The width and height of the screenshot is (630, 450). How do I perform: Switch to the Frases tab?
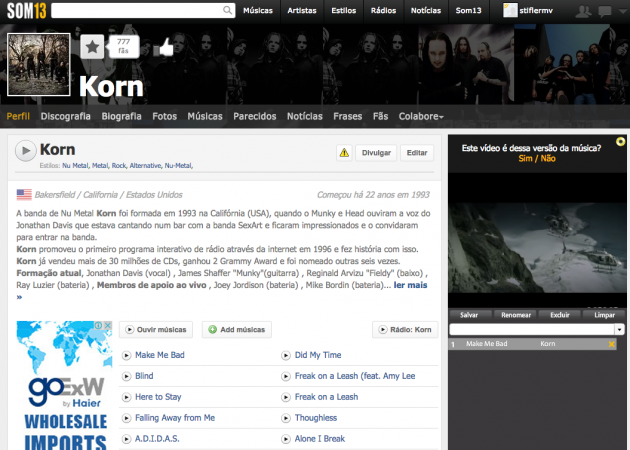point(348,117)
